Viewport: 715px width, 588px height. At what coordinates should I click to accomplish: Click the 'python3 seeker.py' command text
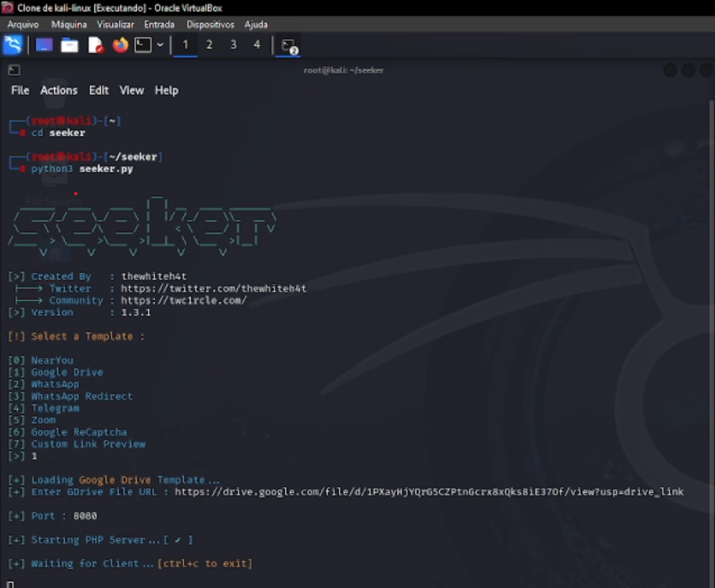point(82,169)
